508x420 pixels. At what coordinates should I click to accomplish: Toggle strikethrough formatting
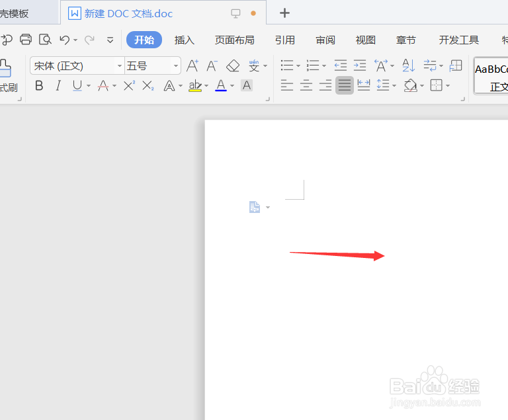(x=103, y=85)
